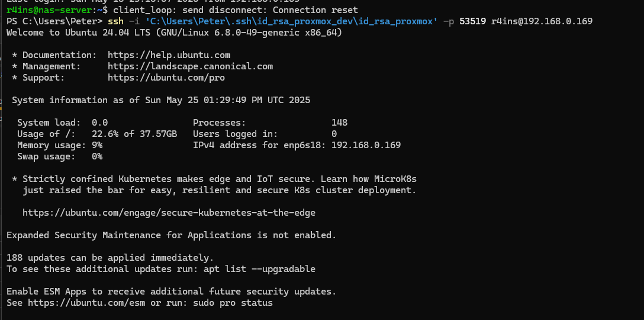Click the ubuntu.com/pro support link

click(166, 78)
